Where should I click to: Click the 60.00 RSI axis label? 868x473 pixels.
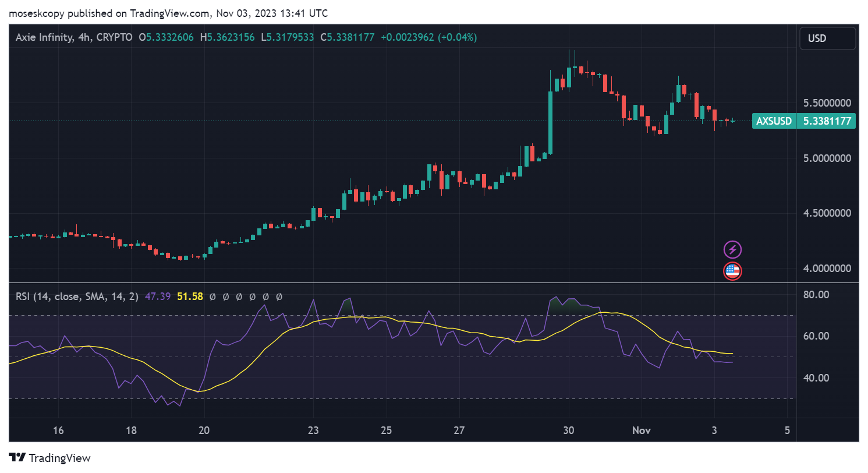816,336
